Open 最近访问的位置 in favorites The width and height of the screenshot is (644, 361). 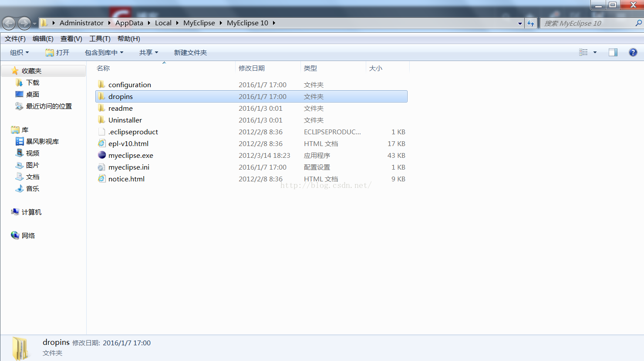point(49,106)
